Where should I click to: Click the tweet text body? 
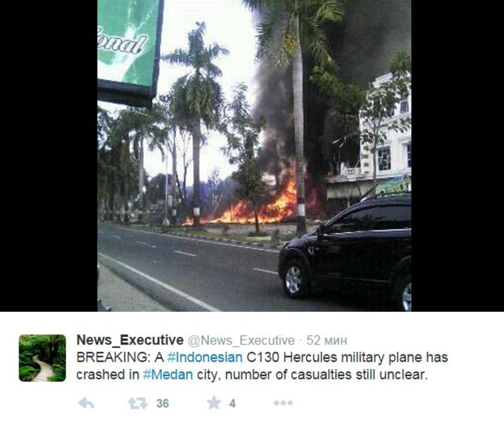pyautogui.click(x=262, y=366)
